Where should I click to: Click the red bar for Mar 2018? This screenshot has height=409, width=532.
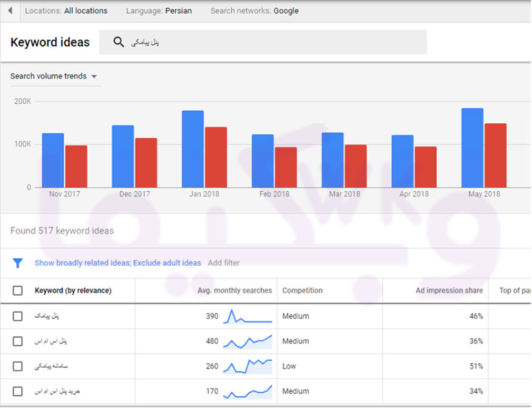click(x=356, y=166)
